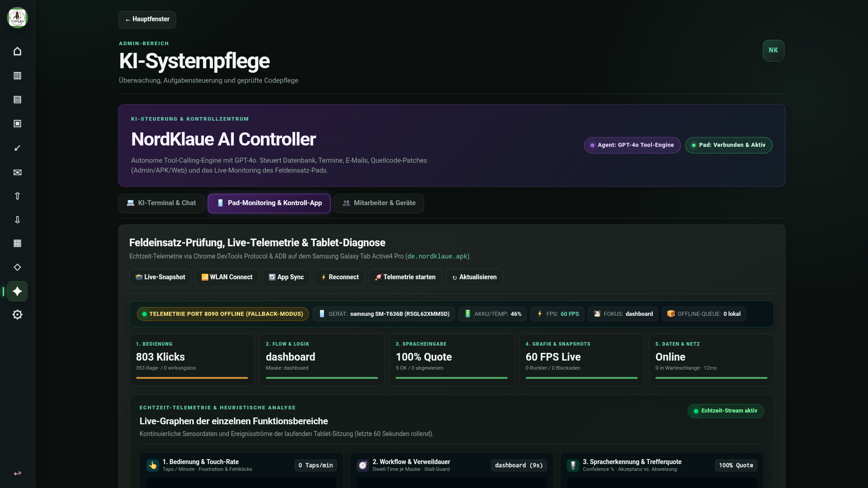The width and height of the screenshot is (868, 488).
Task: Click the download arrow icon in the sidebar
Action: [x=17, y=220]
